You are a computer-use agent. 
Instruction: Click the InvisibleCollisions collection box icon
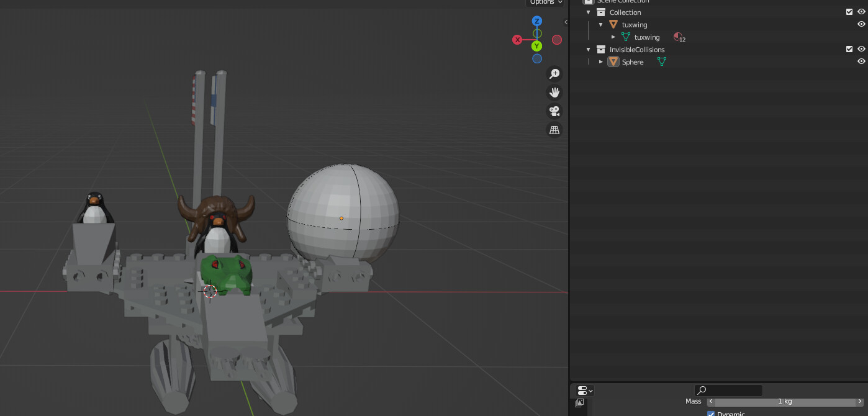(601, 50)
